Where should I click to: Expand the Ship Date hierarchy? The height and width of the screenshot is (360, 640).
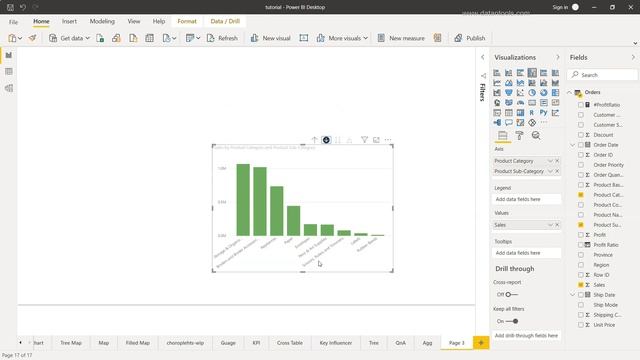[x=572, y=295]
